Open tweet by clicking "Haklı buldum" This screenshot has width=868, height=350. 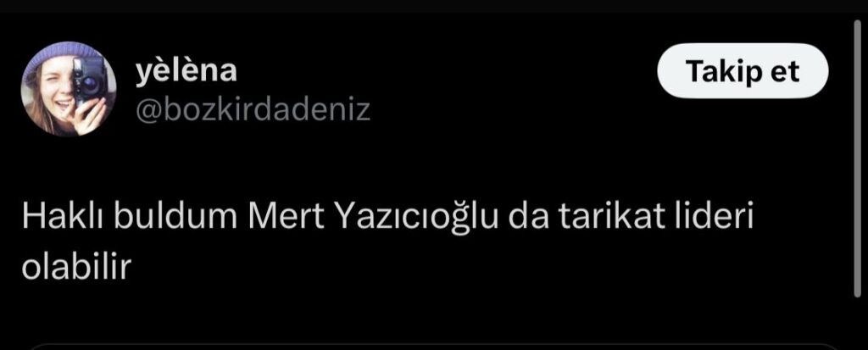pos(125,218)
